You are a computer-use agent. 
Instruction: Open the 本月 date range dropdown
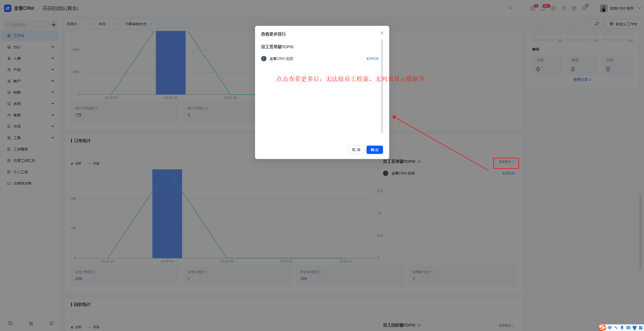107,24
